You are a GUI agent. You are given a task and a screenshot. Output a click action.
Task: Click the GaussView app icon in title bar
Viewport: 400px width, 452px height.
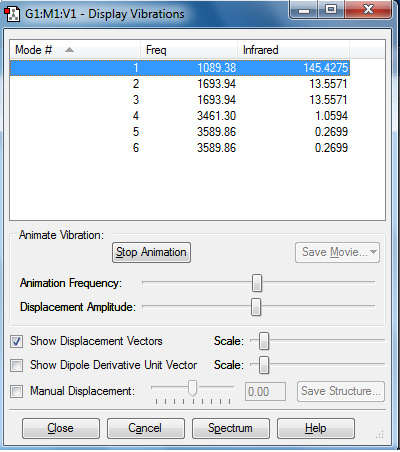click(12, 14)
